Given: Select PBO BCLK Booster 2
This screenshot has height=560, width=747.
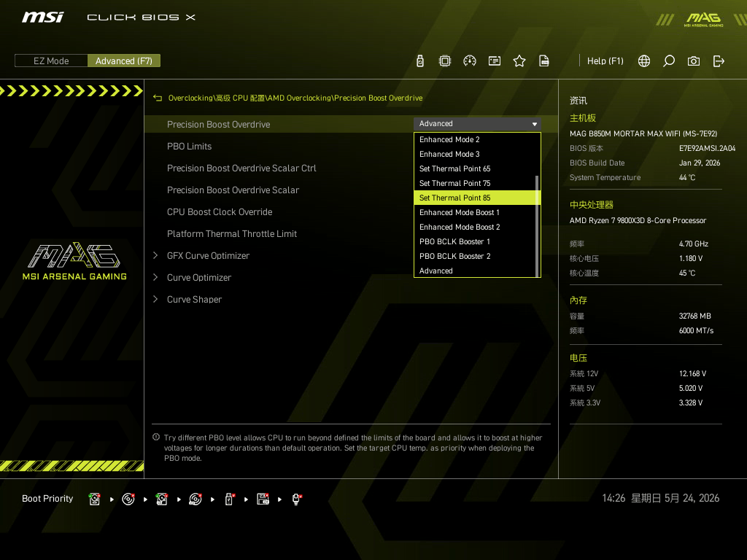Looking at the screenshot, I should coord(477,256).
